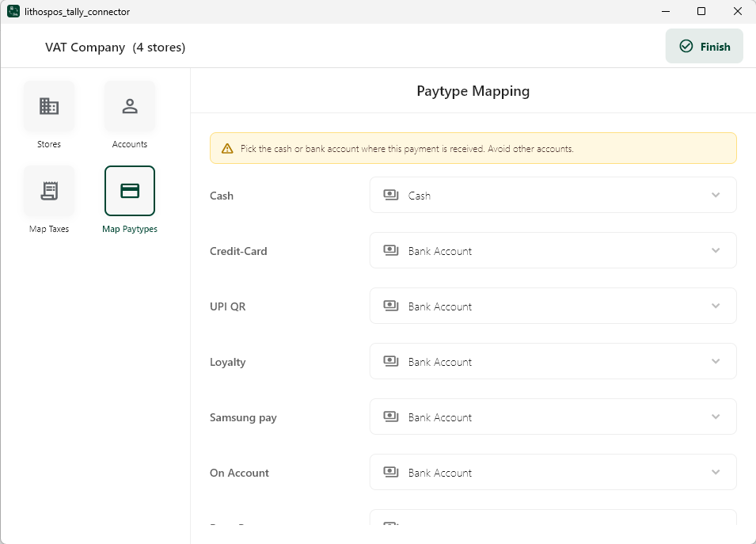The height and width of the screenshot is (544, 756).
Task: Click the Map Paytypes label
Action: click(x=130, y=229)
